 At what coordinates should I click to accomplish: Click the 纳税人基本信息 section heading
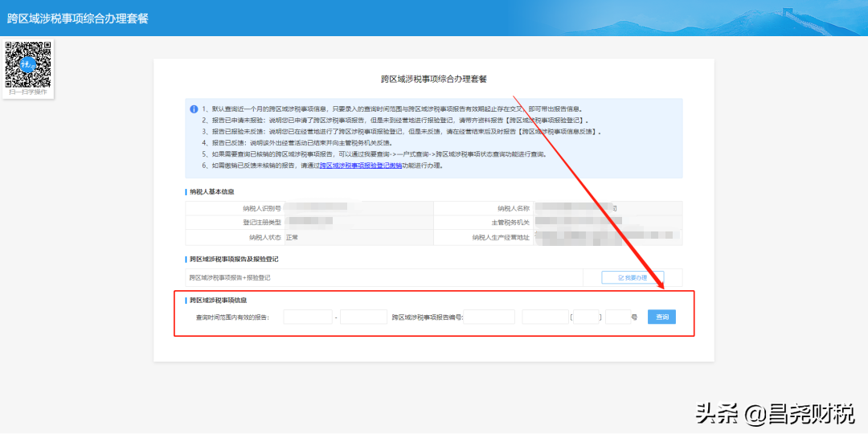(x=211, y=192)
